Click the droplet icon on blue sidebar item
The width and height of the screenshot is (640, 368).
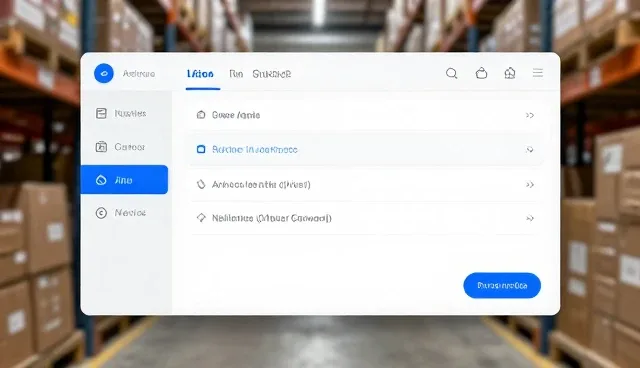(x=101, y=180)
